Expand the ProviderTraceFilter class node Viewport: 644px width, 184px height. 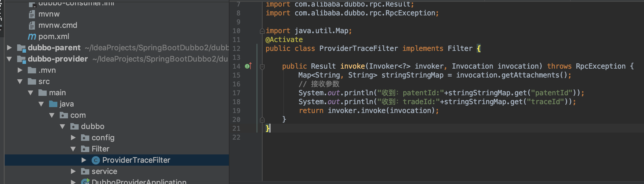(x=84, y=160)
